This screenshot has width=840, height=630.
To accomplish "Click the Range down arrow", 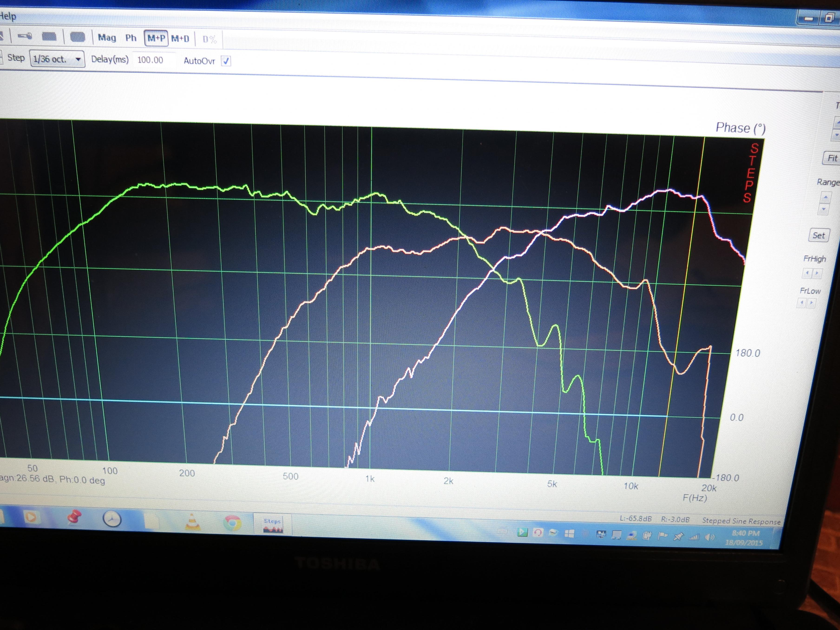I will [824, 209].
